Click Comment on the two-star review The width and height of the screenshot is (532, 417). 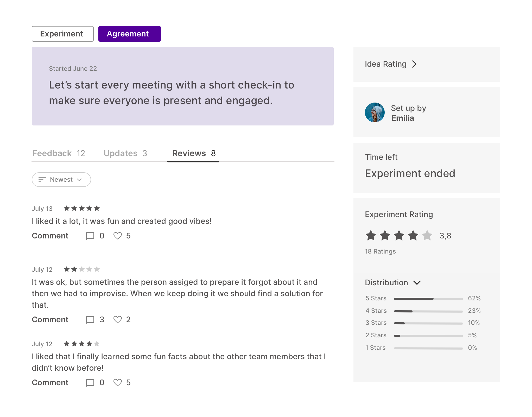pyautogui.click(x=50, y=320)
